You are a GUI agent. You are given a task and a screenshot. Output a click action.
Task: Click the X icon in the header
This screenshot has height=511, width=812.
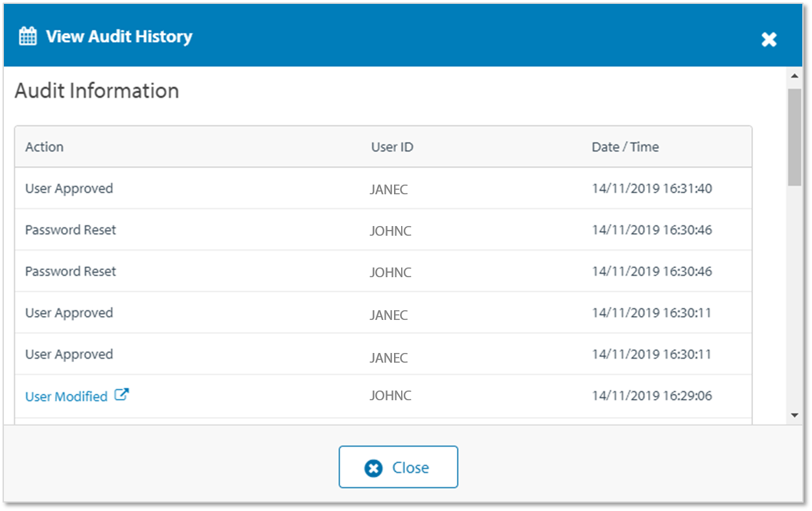coord(769,40)
